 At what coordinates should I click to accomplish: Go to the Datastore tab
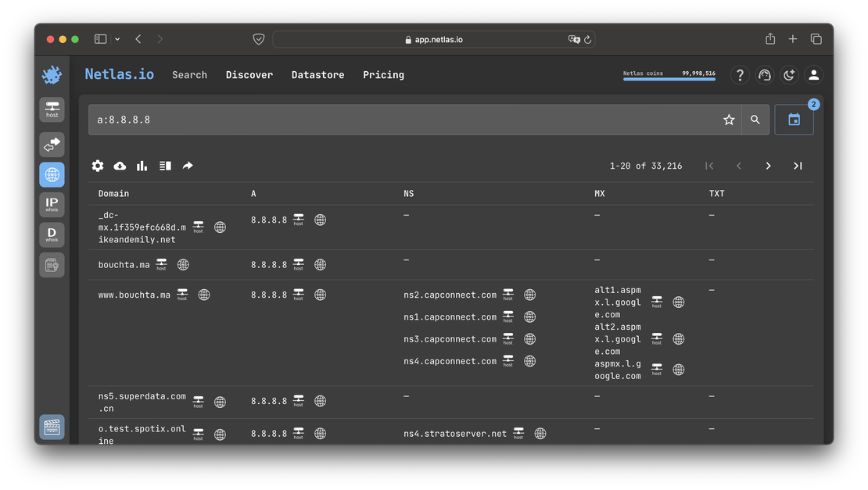[317, 75]
